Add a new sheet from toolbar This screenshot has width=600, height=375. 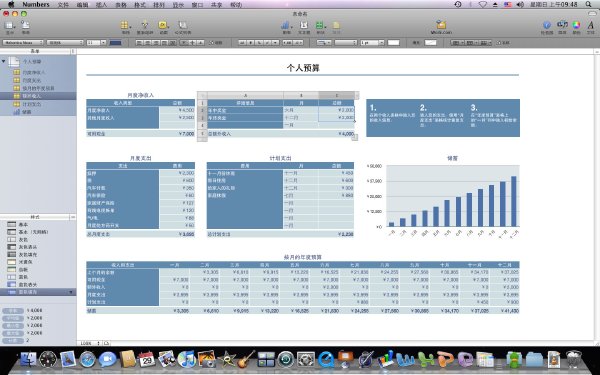(x=25, y=26)
